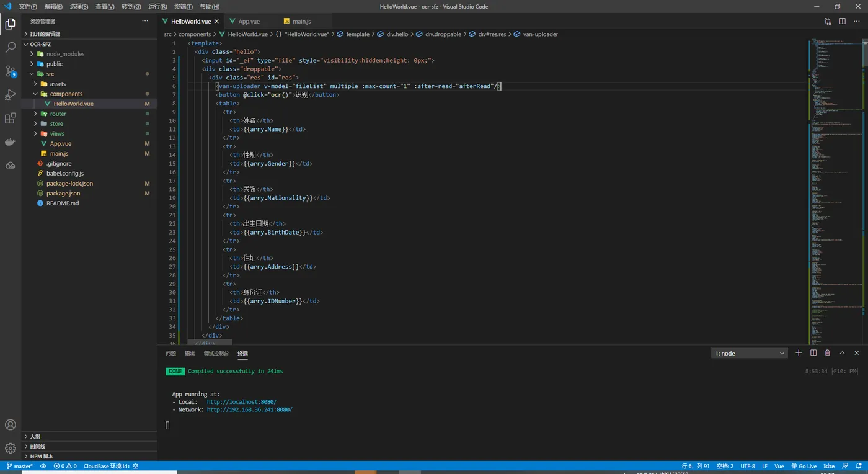Switch to the 调试控制台 panel tab

(216, 353)
